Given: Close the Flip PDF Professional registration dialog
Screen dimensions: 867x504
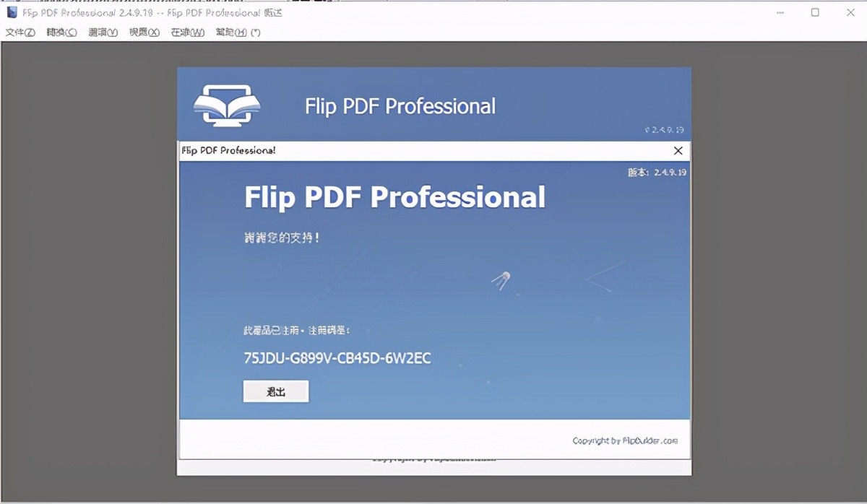Looking at the screenshot, I should tap(678, 151).
